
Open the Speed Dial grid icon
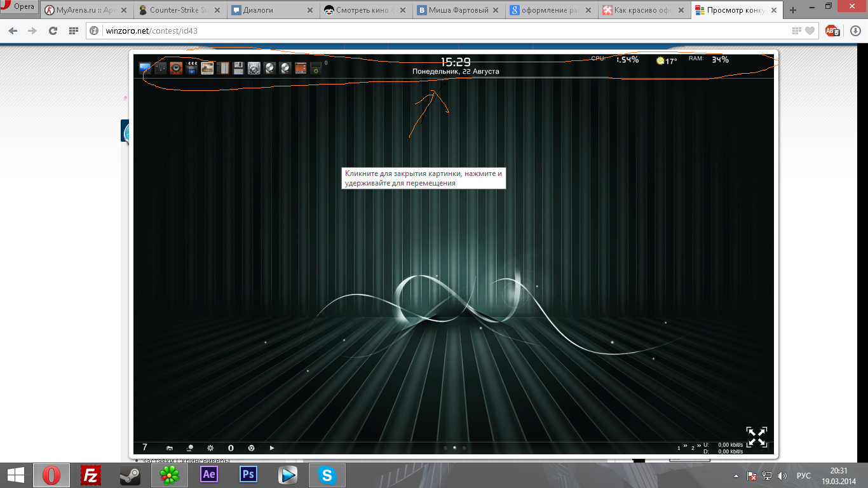click(x=73, y=30)
